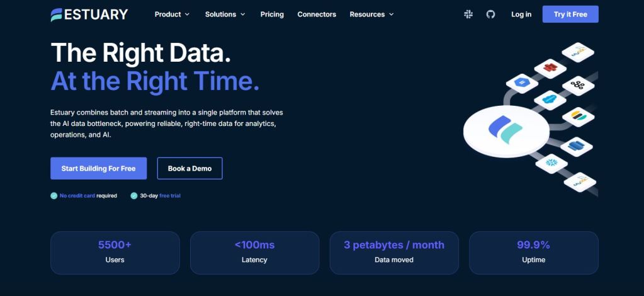Image resolution: width=644 pixels, height=296 pixels.
Task: Click the Snowflake connector tile
Action: coord(551,163)
